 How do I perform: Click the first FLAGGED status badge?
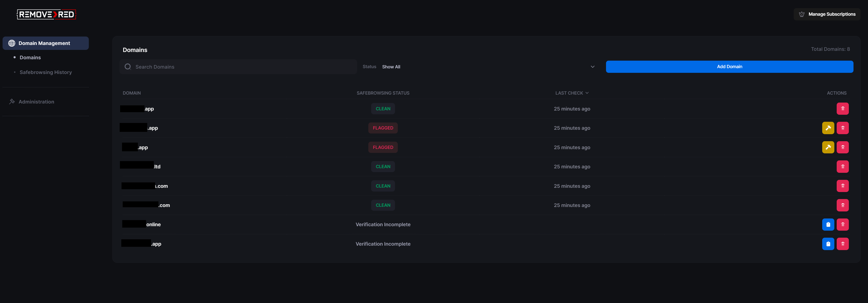point(383,128)
